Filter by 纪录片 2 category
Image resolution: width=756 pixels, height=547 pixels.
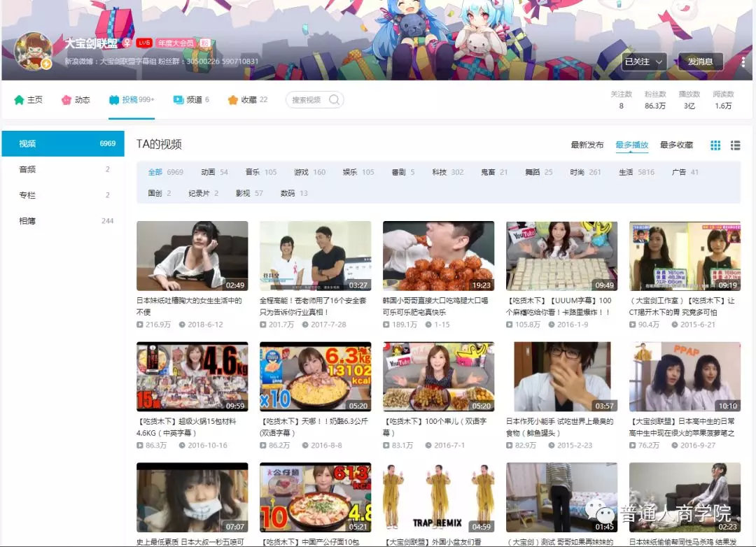[203, 193]
